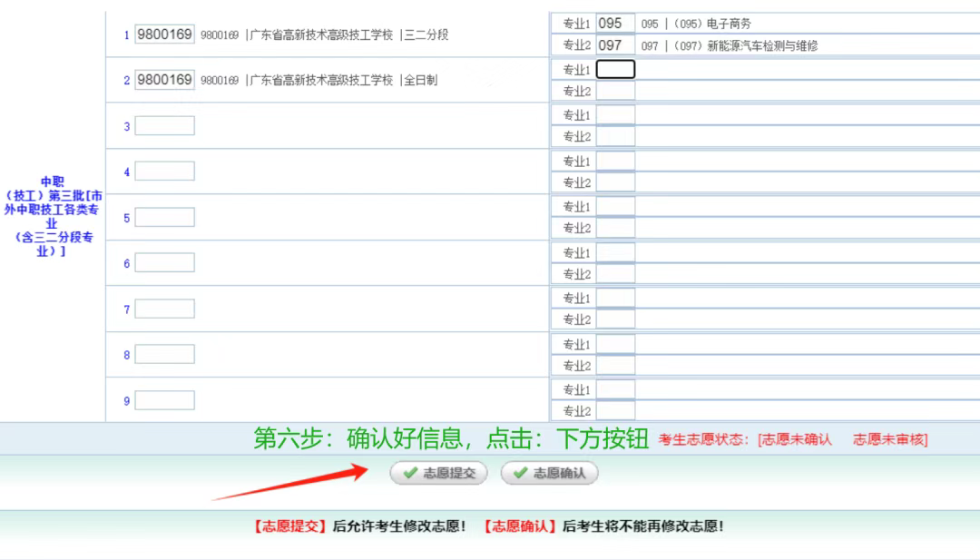980x560 pixels.
Task: Click the 097 field for 新能源汽车检测与维修
Action: 614,44
